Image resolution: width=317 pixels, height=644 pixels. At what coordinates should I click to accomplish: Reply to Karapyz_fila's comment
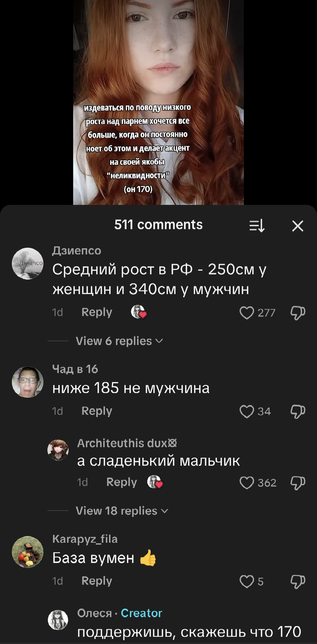click(x=97, y=581)
